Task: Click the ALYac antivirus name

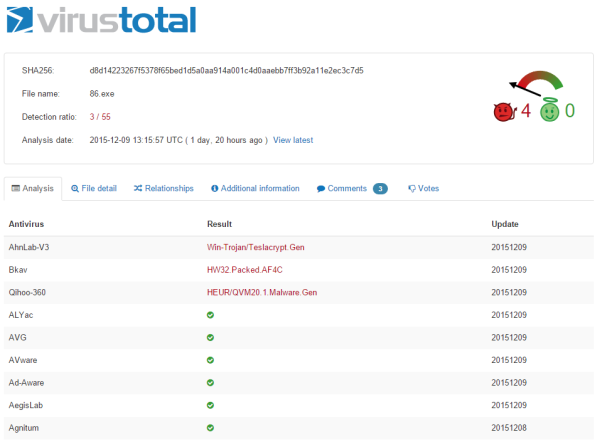Action: (21, 315)
